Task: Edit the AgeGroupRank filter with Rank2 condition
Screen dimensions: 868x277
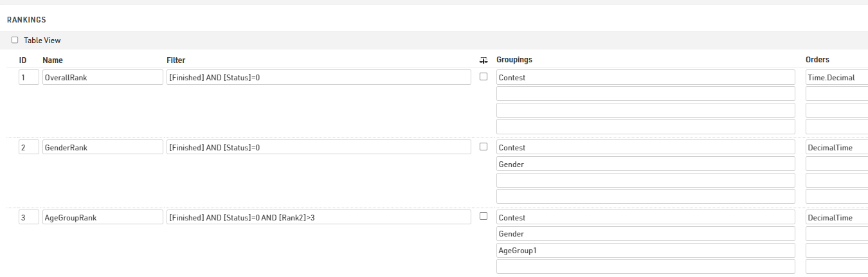Action: (318, 217)
